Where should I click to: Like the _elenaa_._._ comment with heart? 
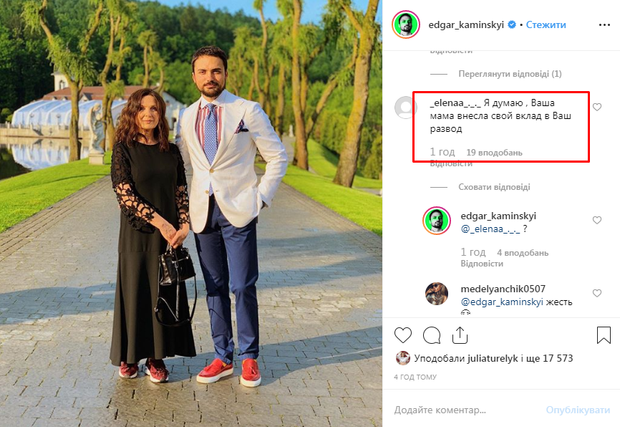597,107
